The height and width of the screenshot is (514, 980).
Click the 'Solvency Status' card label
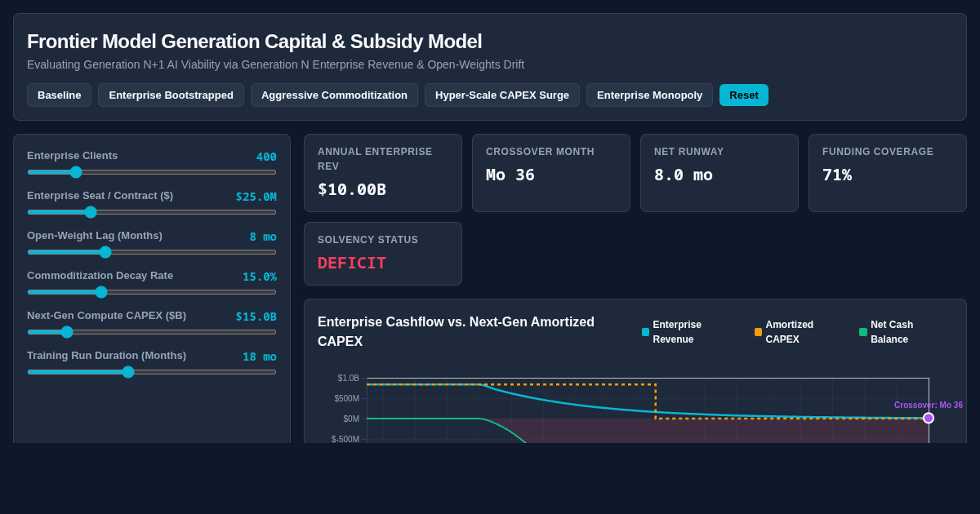(367, 240)
